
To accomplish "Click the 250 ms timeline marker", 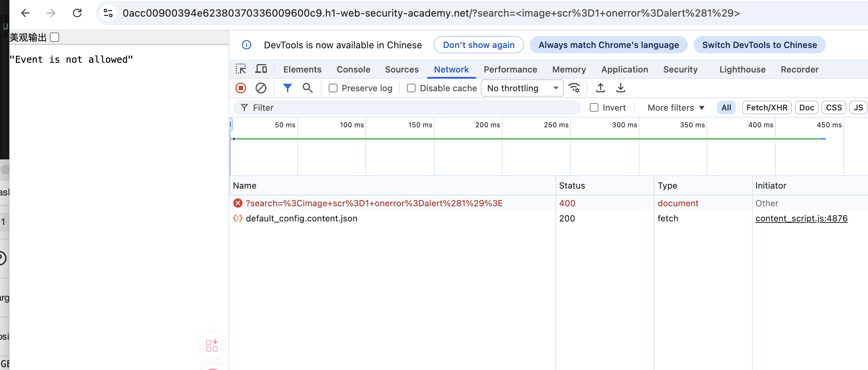I will click(x=556, y=125).
